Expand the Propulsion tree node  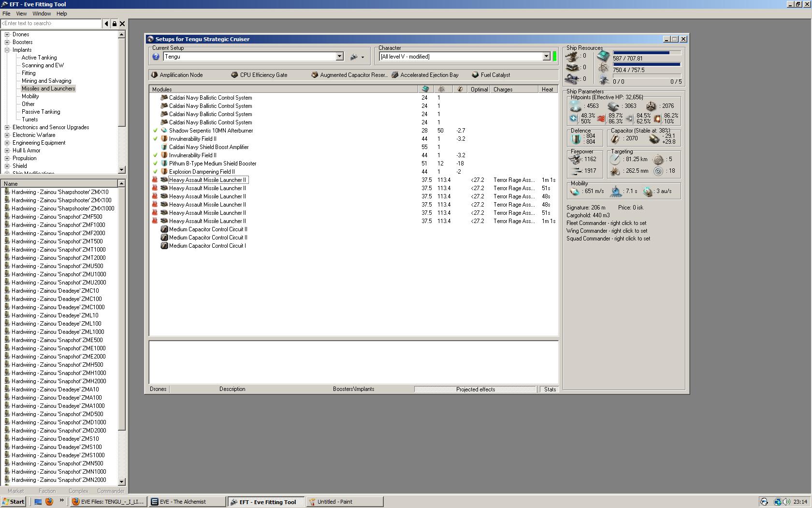tap(7, 158)
